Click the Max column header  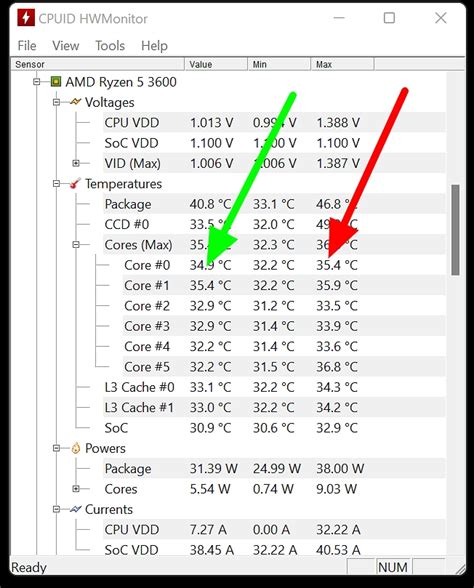pos(342,64)
